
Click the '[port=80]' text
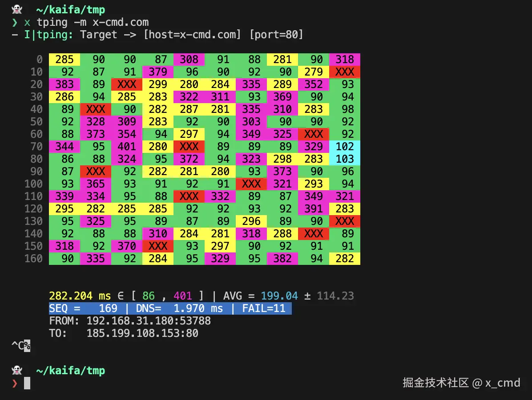276,35
